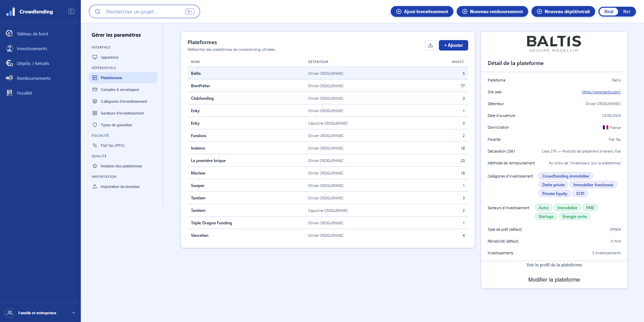Click the Tableau de bord icon

(x=9, y=34)
